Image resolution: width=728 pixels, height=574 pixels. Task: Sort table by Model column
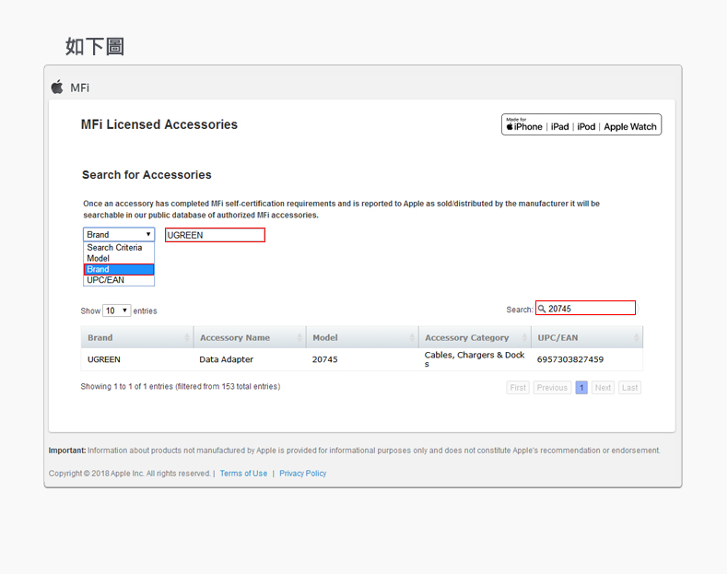point(361,338)
